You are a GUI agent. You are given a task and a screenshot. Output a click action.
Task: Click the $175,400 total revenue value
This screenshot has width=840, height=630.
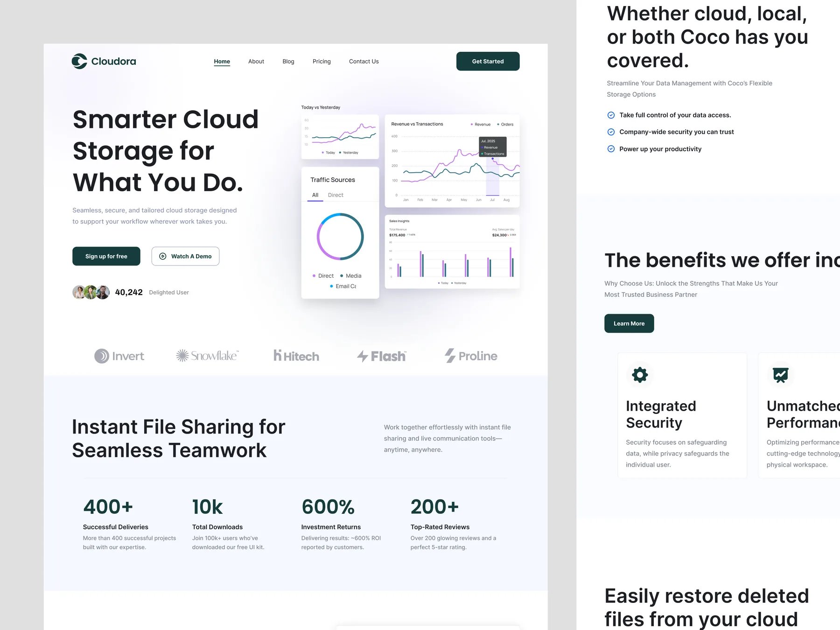397,235
